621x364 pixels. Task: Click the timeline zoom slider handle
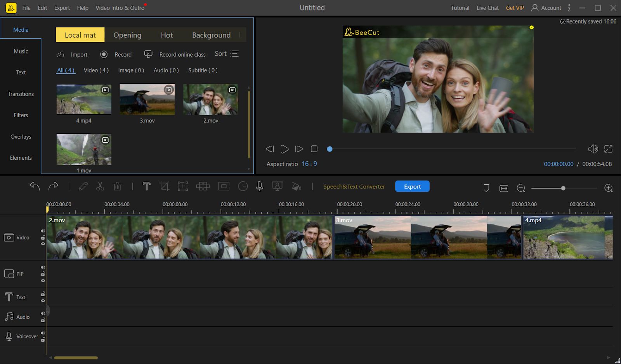point(563,188)
